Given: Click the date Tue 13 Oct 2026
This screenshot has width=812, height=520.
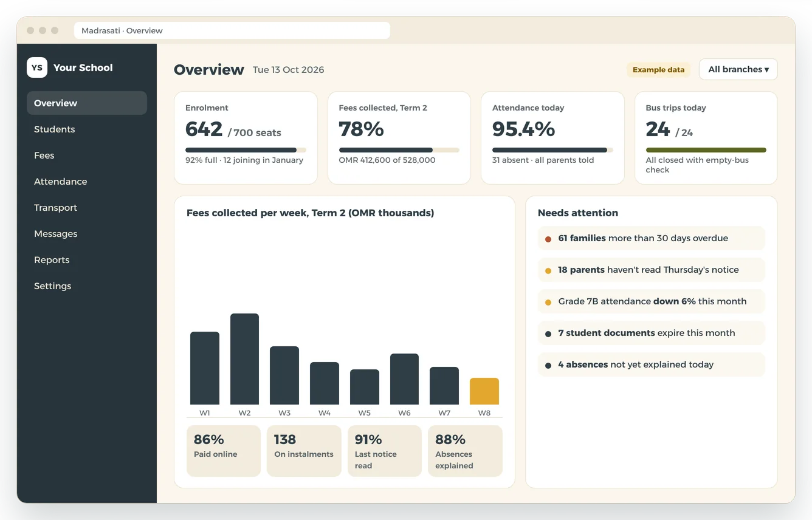Looking at the screenshot, I should [289, 70].
